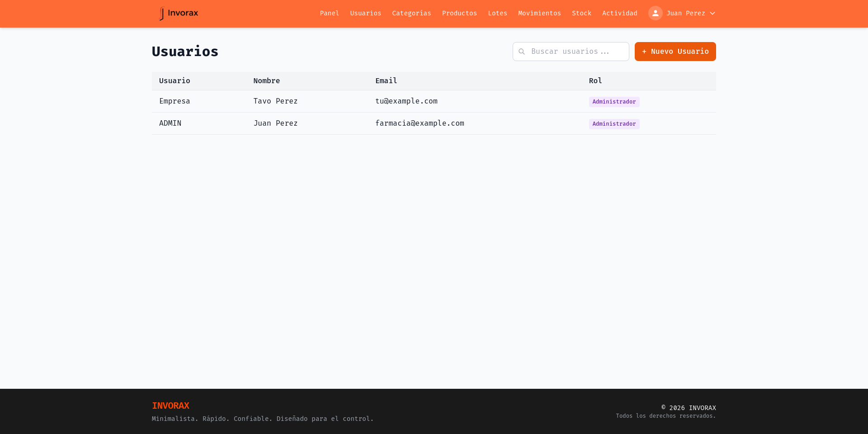Click the user avatar icon

click(x=655, y=13)
